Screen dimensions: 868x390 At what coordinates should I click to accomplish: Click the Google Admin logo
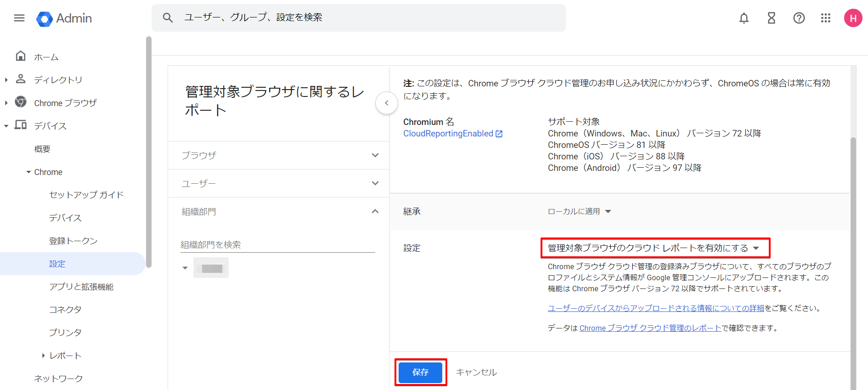pos(64,18)
